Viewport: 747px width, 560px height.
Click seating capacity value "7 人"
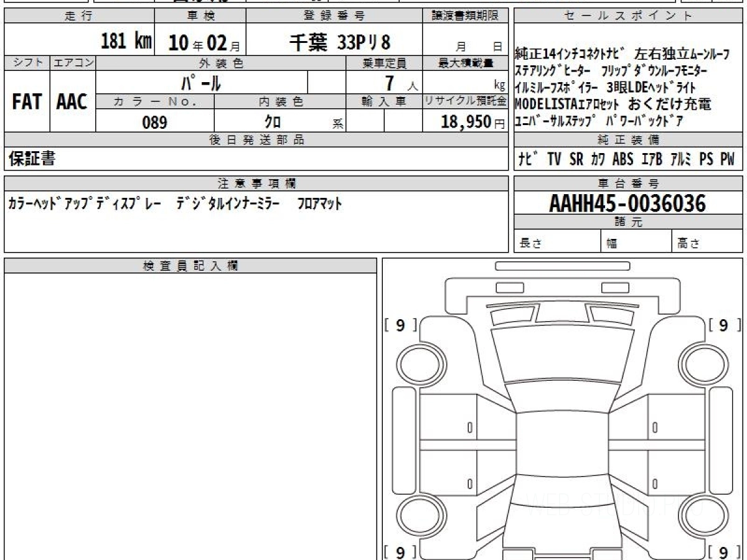(401, 82)
